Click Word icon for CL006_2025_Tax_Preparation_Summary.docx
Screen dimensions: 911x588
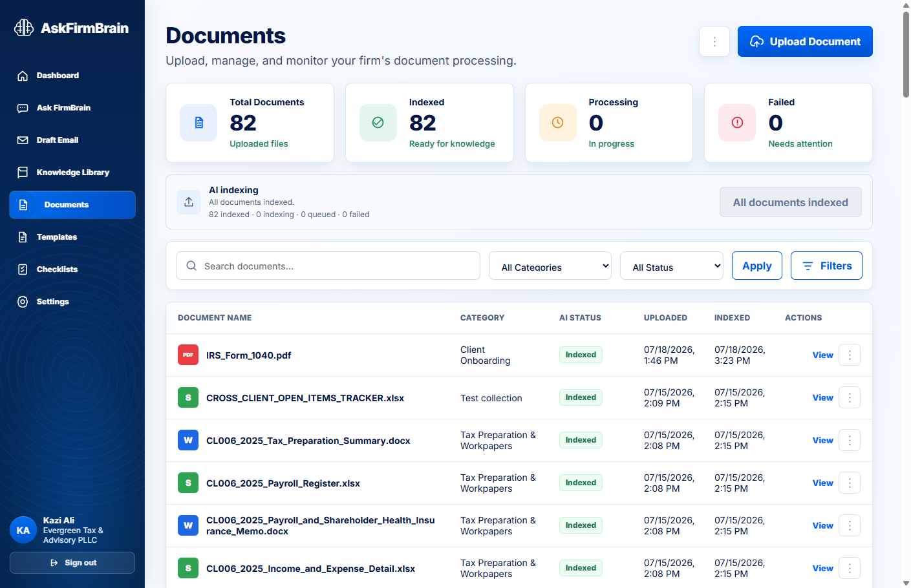188,440
